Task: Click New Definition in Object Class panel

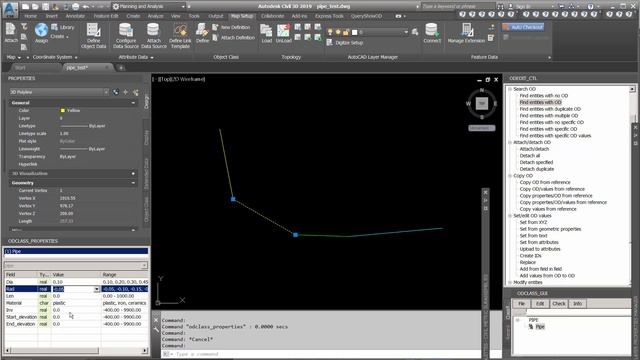Action: [231, 27]
